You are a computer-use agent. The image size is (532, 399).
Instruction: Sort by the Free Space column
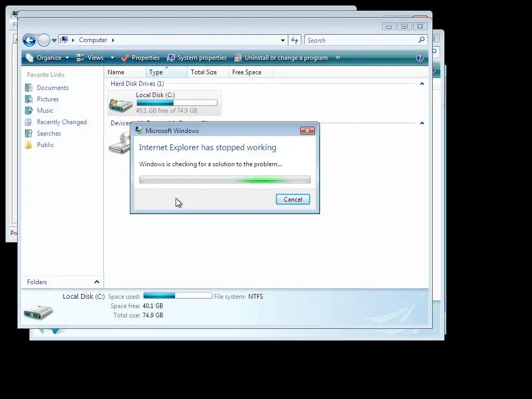251,72
